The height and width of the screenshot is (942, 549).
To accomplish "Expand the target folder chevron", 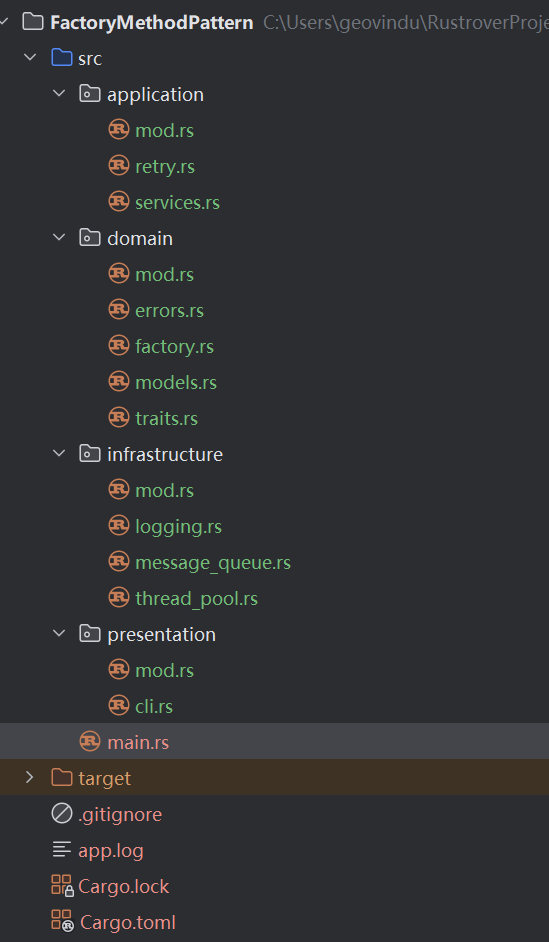I will 30,777.
